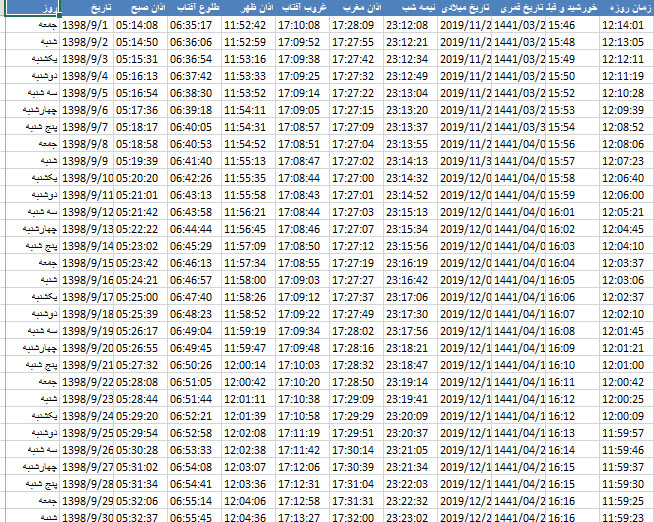Select noon time 12:04:36
The width and height of the screenshot is (654, 522).
point(248,516)
